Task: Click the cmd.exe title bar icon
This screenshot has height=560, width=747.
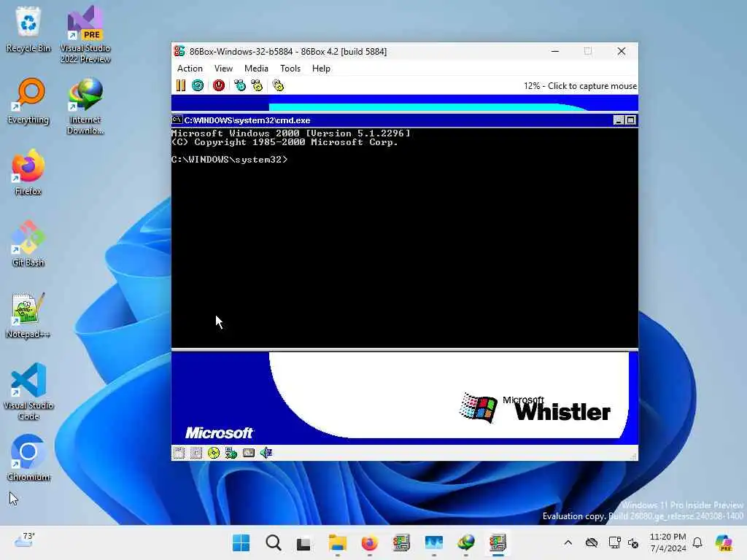Action: coord(177,120)
